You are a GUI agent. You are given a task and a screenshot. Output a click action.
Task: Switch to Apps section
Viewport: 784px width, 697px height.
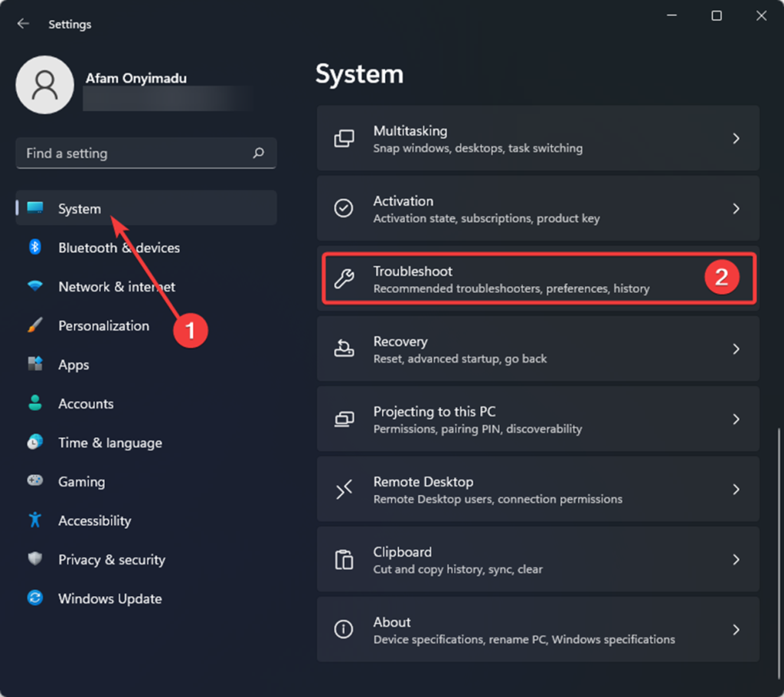coord(146,364)
